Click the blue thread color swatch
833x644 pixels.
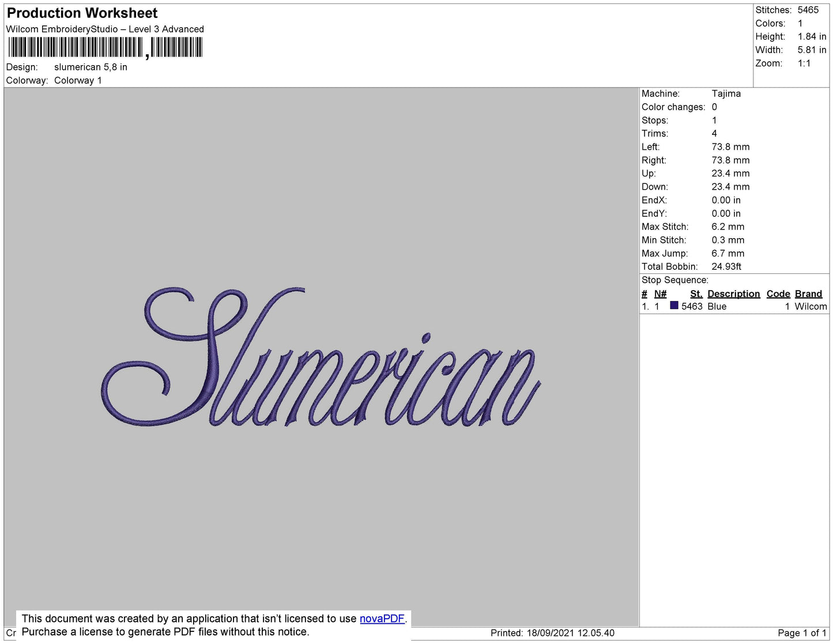[x=674, y=306]
